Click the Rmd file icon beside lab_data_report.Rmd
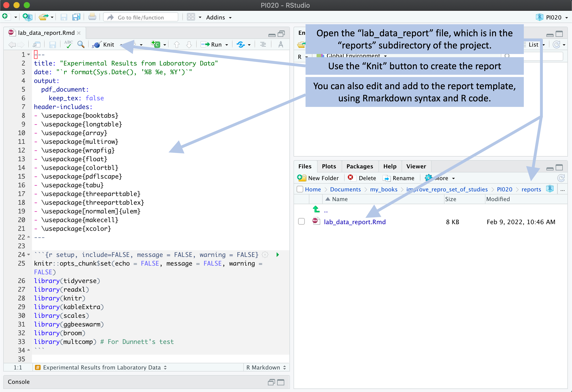Viewport: 572px width, 392px height. [x=316, y=221]
